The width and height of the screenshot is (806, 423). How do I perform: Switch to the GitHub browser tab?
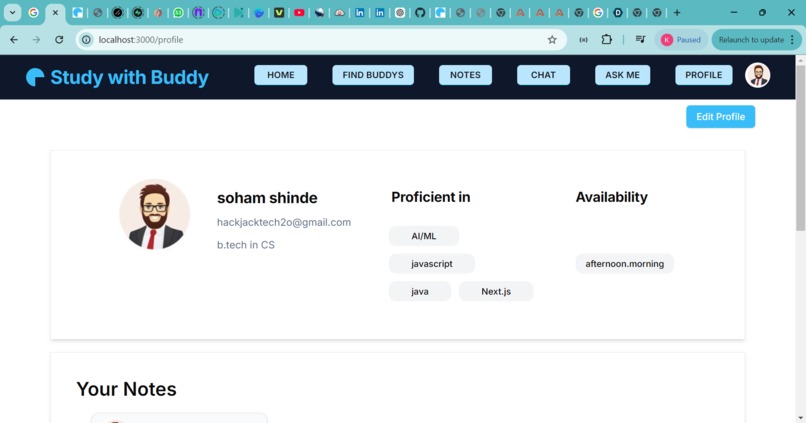click(420, 13)
